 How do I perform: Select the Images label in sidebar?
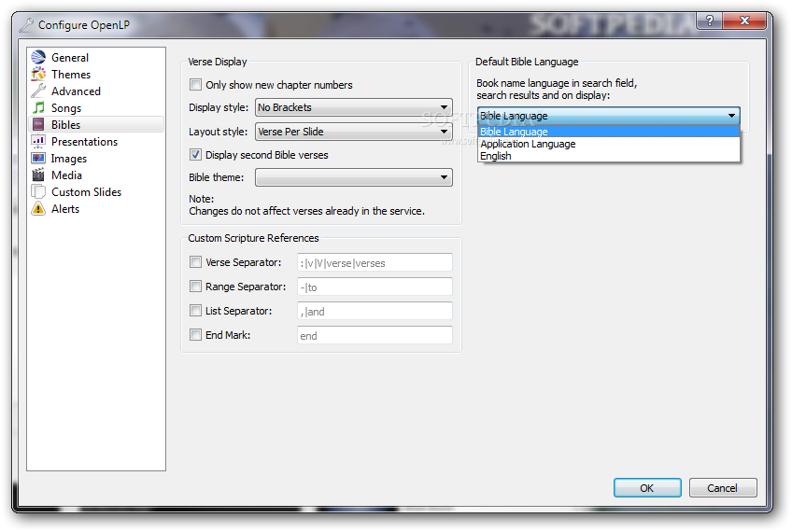[x=69, y=159]
